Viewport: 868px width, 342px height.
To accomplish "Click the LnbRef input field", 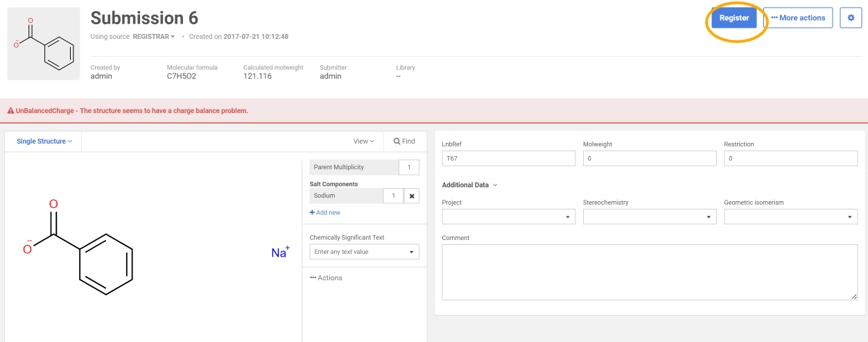I will (508, 159).
